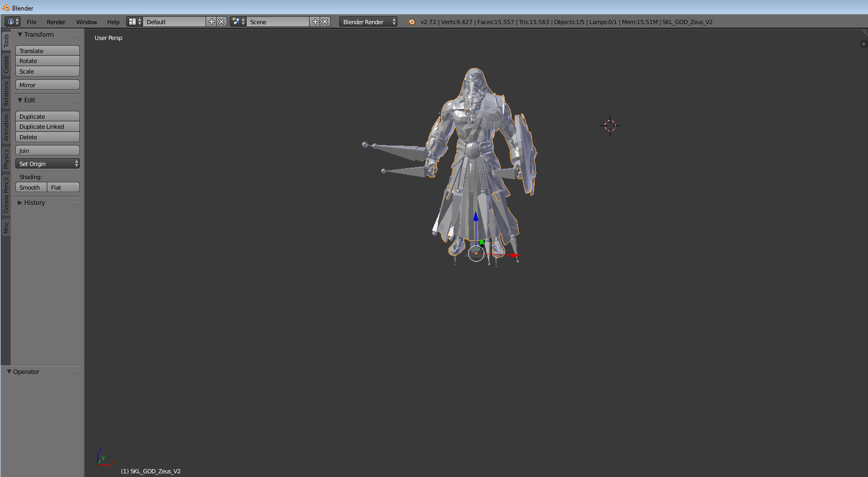Click the Translate button
The image size is (868, 477).
coord(47,51)
